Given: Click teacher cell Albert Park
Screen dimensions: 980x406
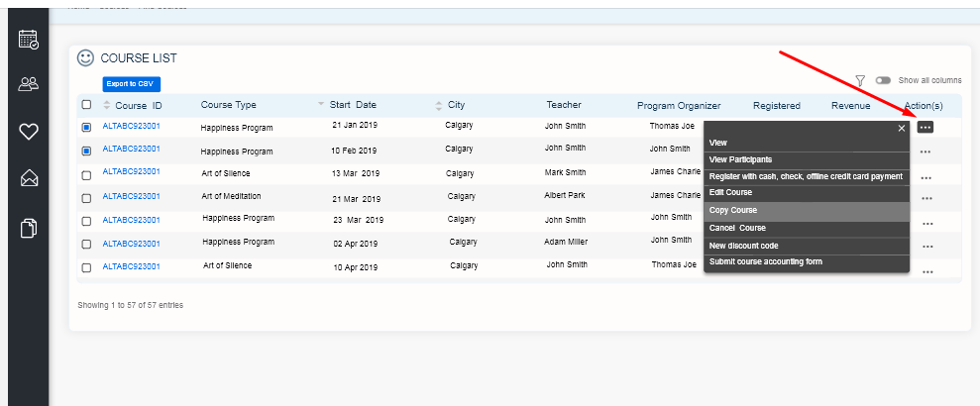Looking at the screenshot, I should click(x=565, y=195).
